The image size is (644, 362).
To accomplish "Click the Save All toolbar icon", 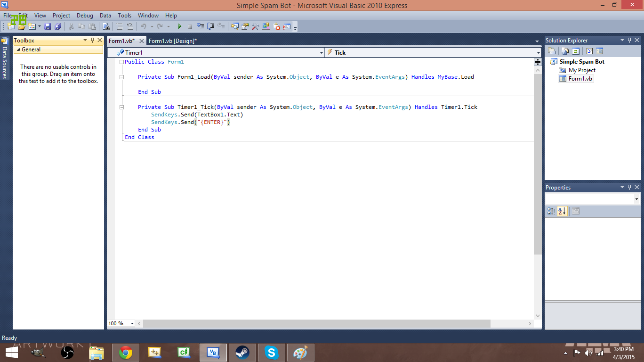I will pyautogui.click(x=58, y=26).
